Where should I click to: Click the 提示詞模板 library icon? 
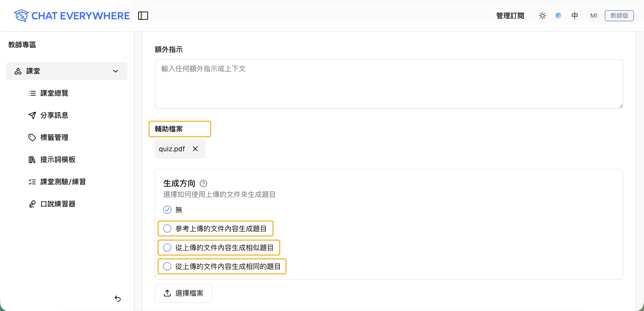pos(32,160)
